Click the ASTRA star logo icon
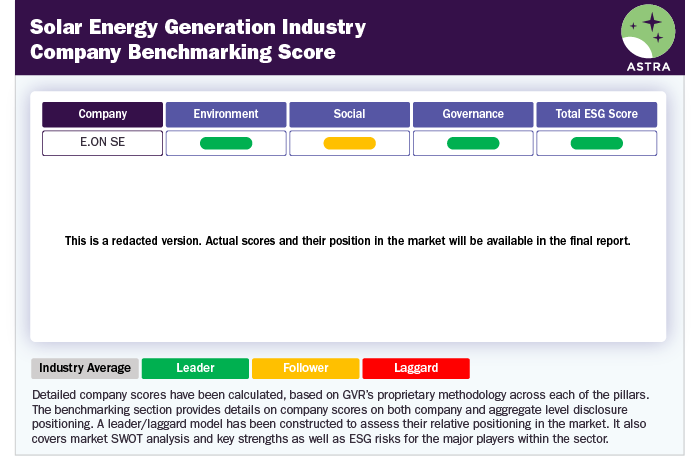Screen dimensions: 697x456 pos(649,32)
